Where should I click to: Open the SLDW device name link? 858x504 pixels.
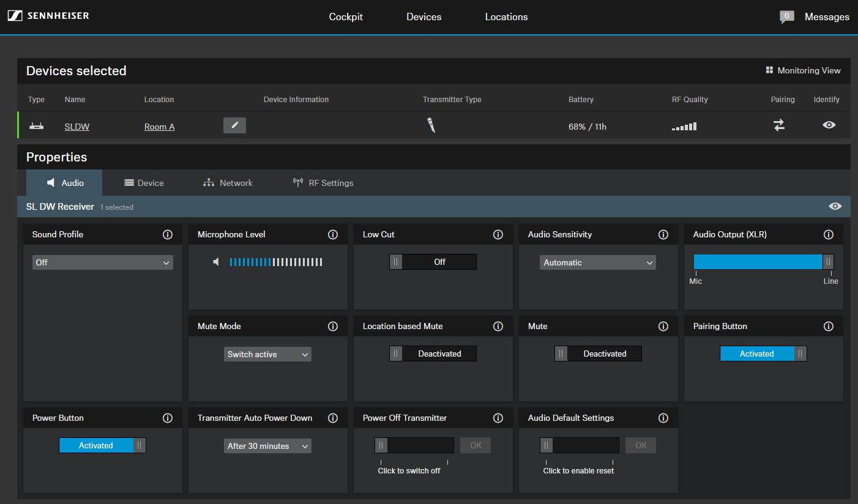pyautogui.click(x=77, y=127)
